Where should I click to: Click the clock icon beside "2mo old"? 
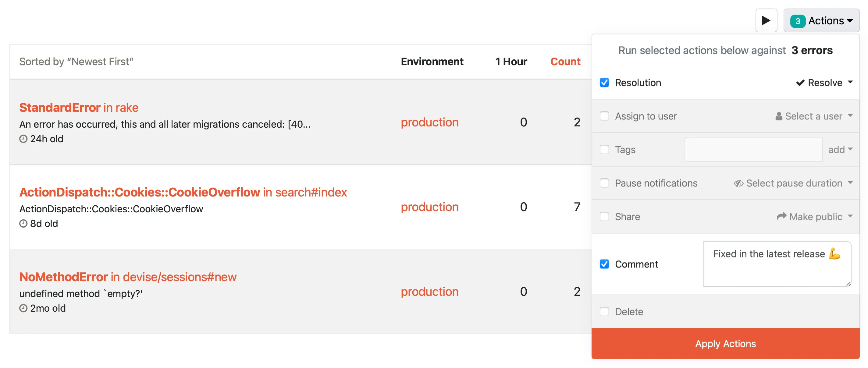coord(23,307)
